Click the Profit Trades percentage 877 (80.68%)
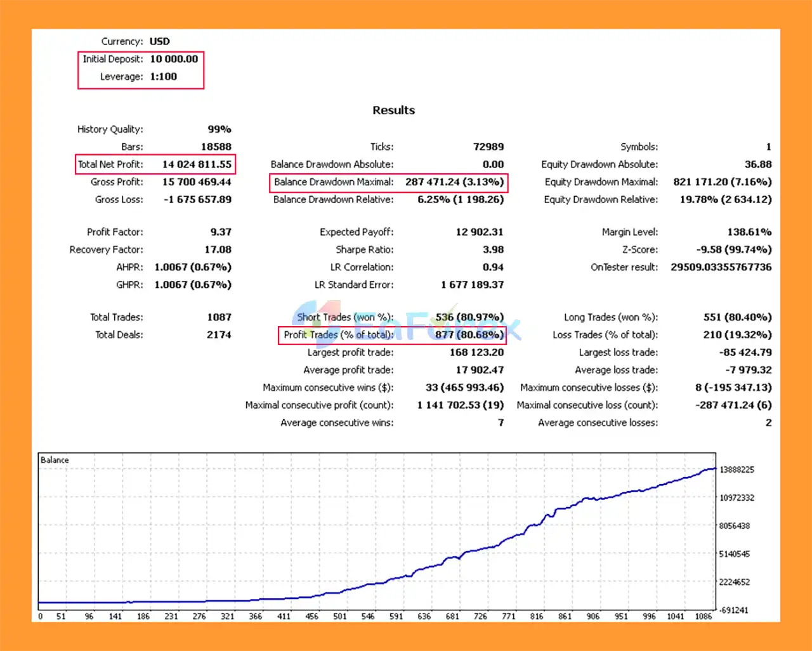This screenshot has height=651, width=812. [x=469, y=335]
